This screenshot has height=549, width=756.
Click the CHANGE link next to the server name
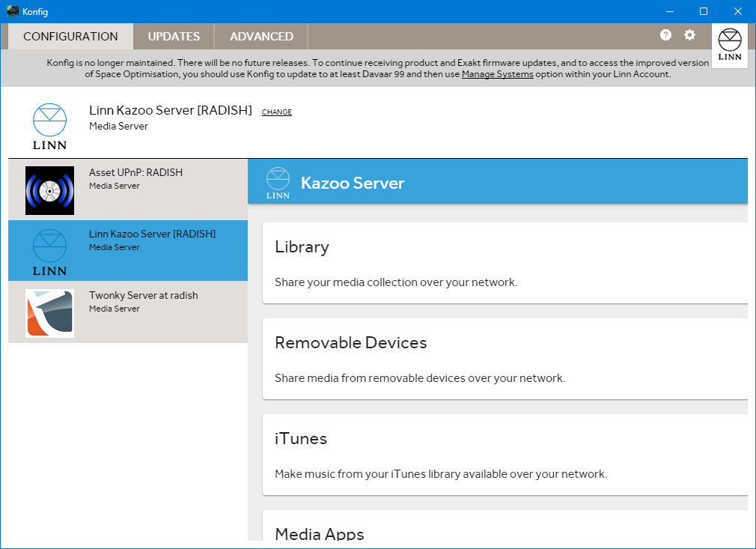point(277,112)
